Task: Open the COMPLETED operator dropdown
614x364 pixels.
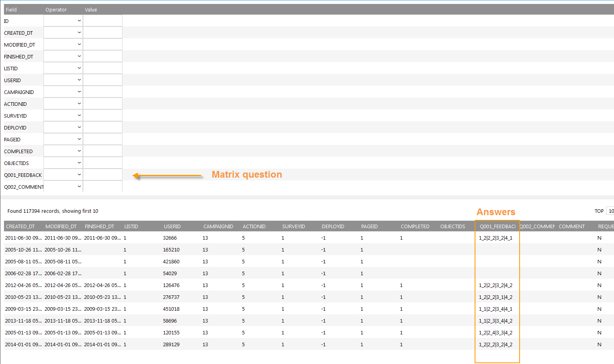Action: (63, 151)
